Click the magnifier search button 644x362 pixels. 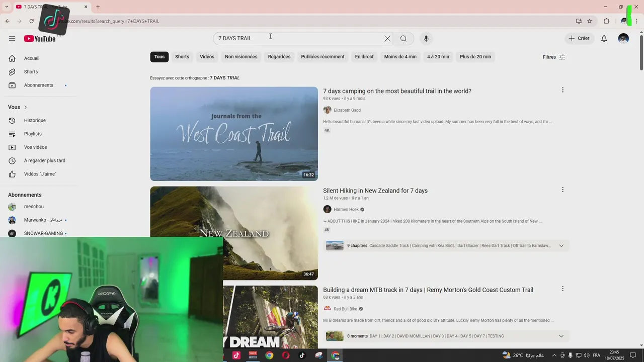(404, 39)
